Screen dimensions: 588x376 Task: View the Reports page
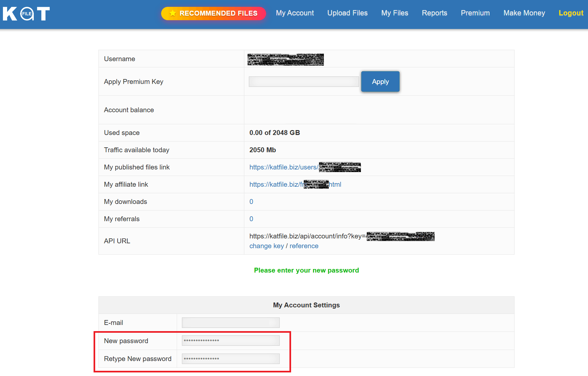click(434, 13)
